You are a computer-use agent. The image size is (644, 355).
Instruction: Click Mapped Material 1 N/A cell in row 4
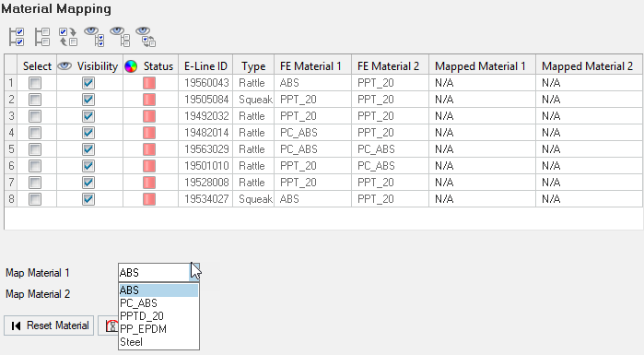[x=482, y=133]
